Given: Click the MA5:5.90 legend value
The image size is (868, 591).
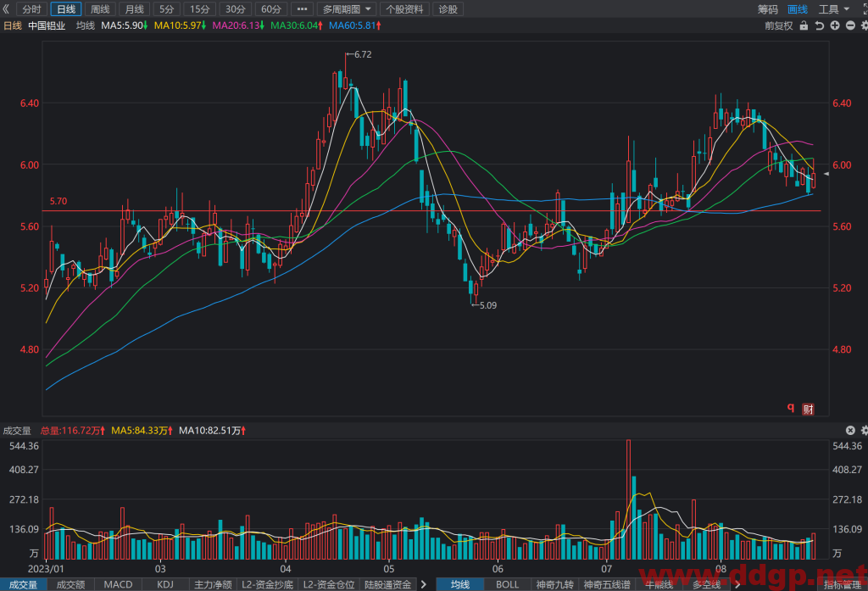Looking at the screenshot, I should click(x=124, y=25).
